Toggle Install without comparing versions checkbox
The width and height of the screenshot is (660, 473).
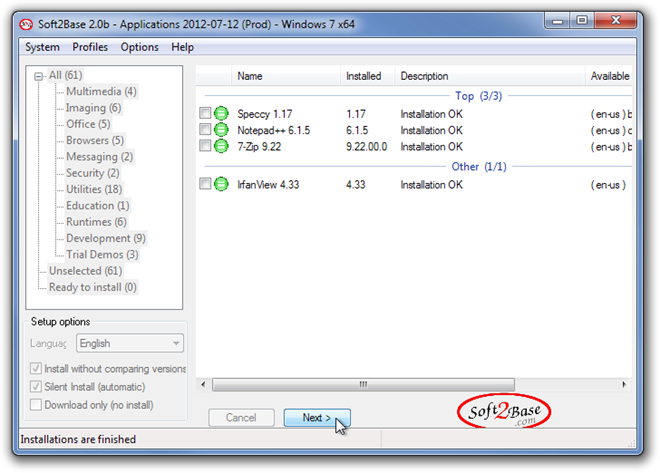coord(36,369)
